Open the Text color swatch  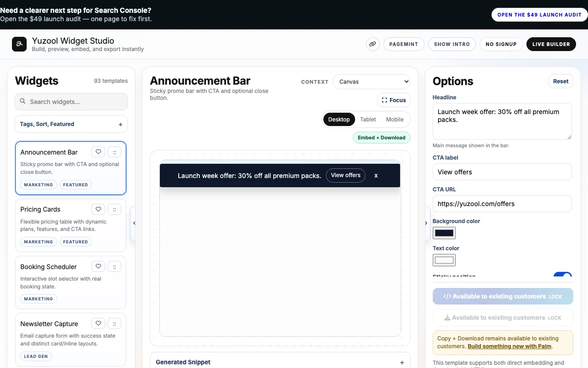coord(444,260)
